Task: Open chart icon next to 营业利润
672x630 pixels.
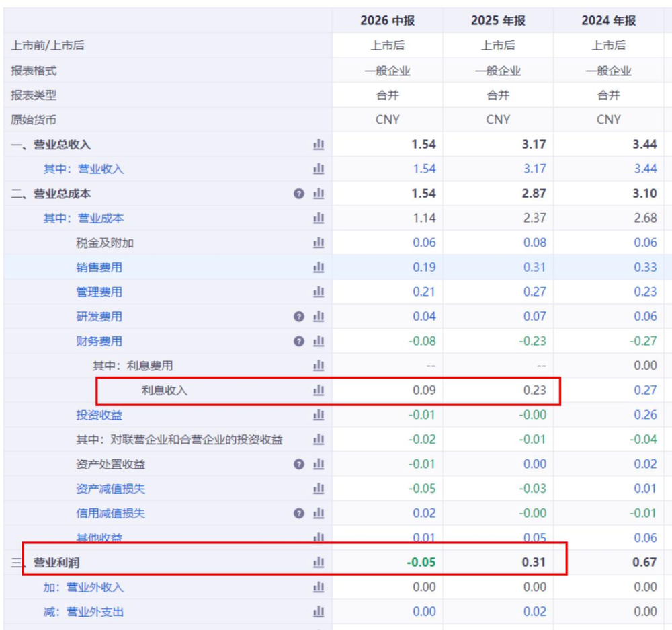Action: point(319,562)
